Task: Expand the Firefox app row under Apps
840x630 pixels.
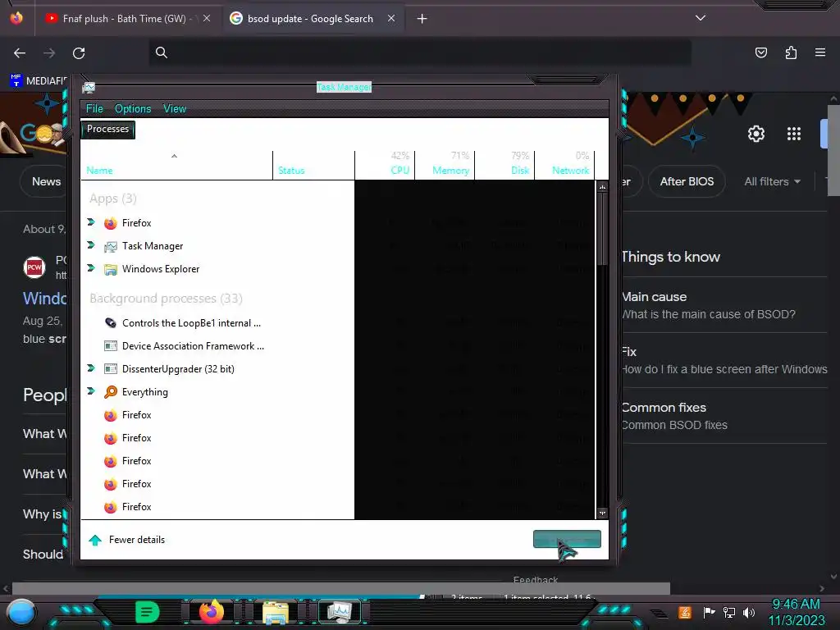Action: pyautogui.click(x=91, y=221)
